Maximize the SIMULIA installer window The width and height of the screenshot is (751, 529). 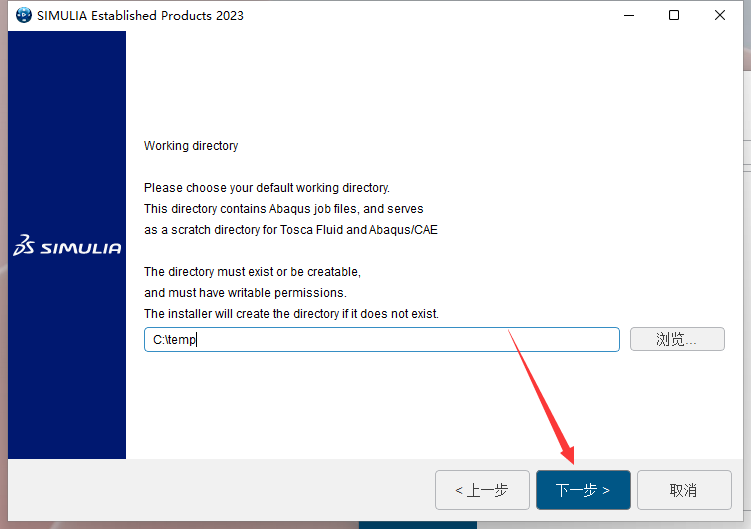(674, 15)
